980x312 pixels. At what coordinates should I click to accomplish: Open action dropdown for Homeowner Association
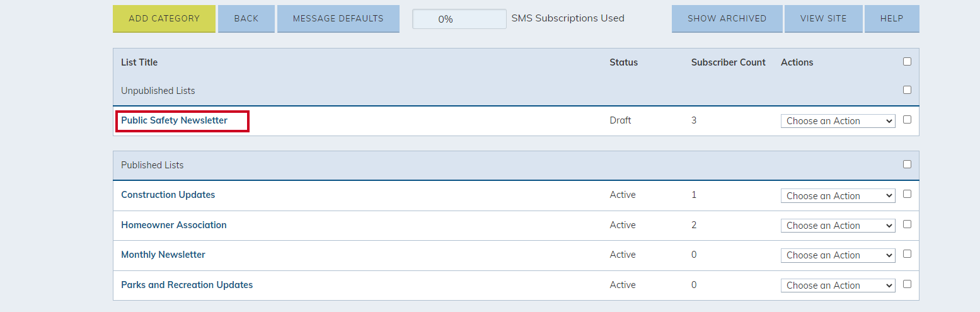click(x=838, y=226)
